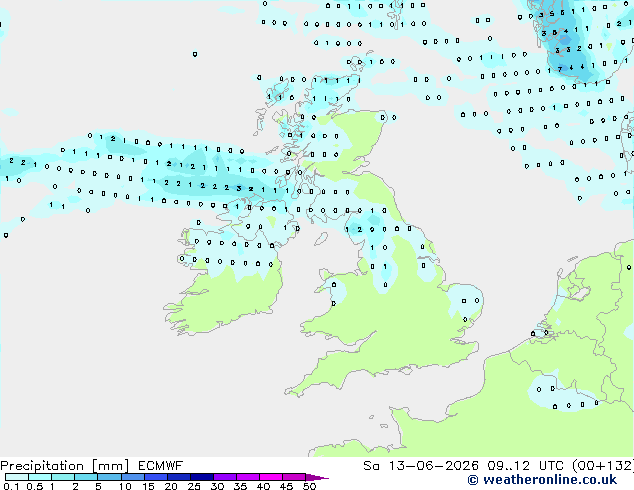
Task: Click the '0.1' legend scale label
Action: tap(11, 486)
